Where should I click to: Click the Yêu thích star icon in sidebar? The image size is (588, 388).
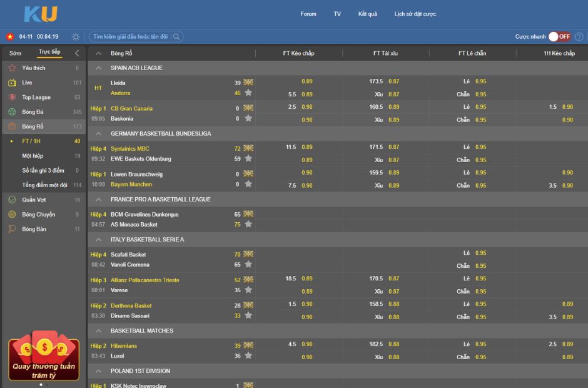(x=12, y=68)
